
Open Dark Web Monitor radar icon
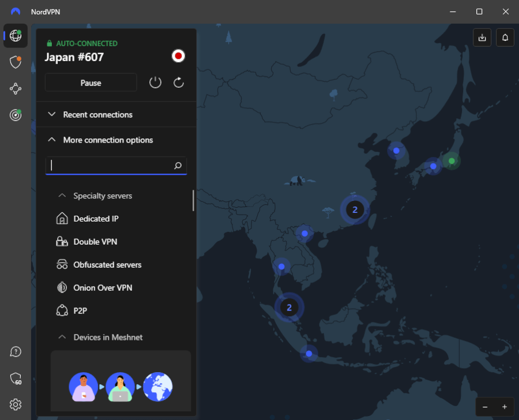(x=16, y=115)
